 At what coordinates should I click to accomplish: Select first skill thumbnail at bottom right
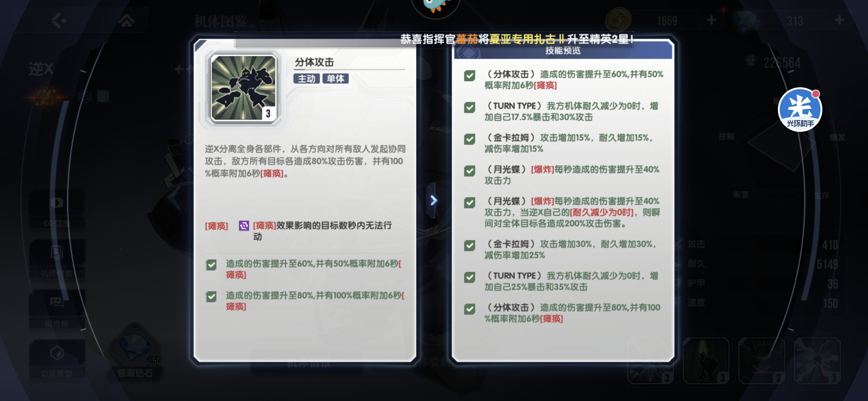coord(650,361)
